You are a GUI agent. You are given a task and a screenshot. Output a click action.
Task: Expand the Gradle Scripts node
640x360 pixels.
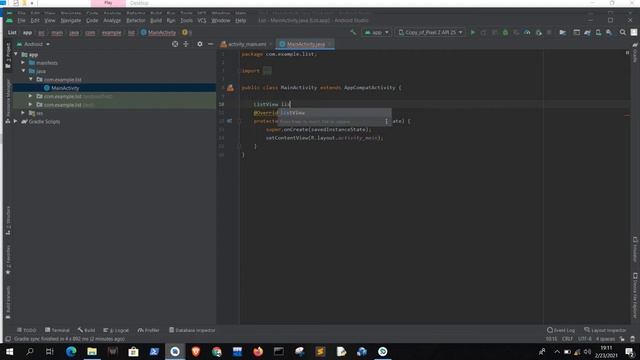pos(16,121)
